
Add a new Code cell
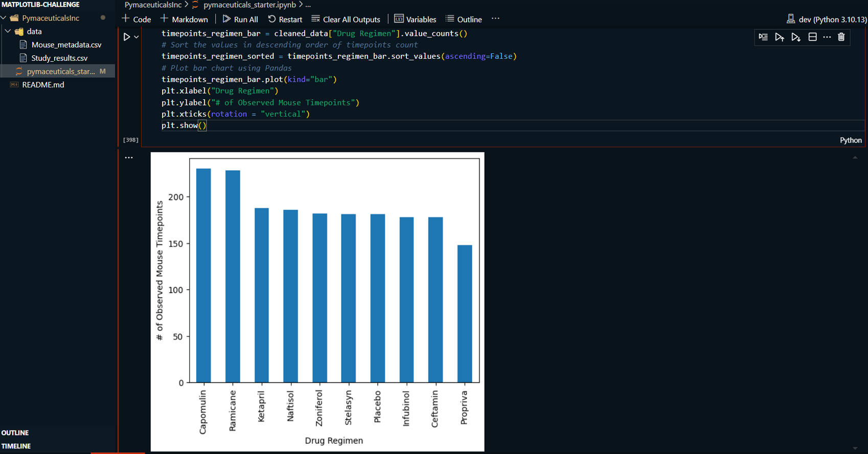click(x=136, y=19)
